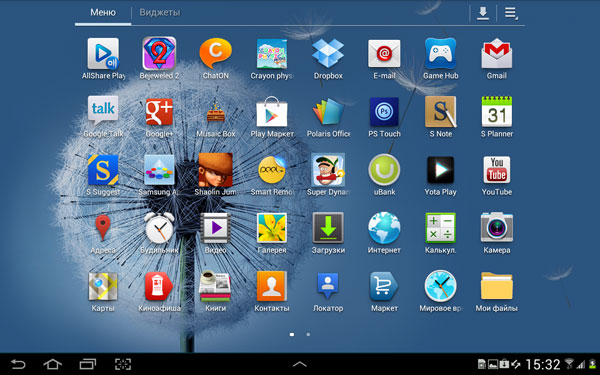Tap the Wi-Fi status icon
600x375 pixels.
[569, 364]
